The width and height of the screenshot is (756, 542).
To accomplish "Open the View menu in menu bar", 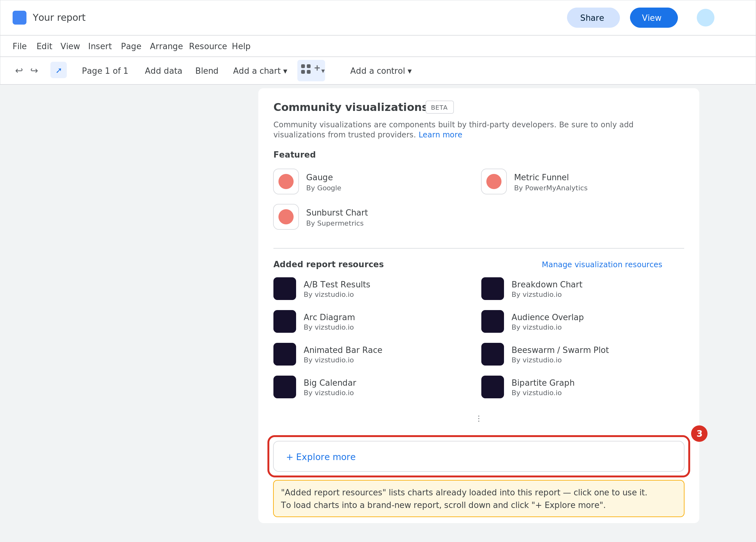I will point(70,46).
